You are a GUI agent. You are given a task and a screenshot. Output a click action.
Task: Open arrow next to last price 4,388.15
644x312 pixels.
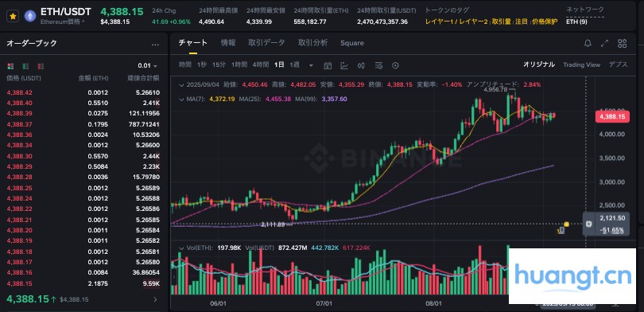click(155, 300)
